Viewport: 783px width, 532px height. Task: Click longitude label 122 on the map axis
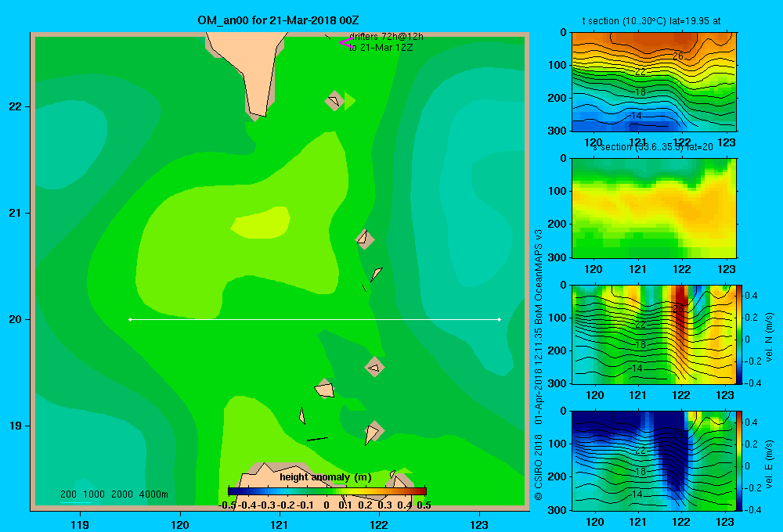pos(379,524)
